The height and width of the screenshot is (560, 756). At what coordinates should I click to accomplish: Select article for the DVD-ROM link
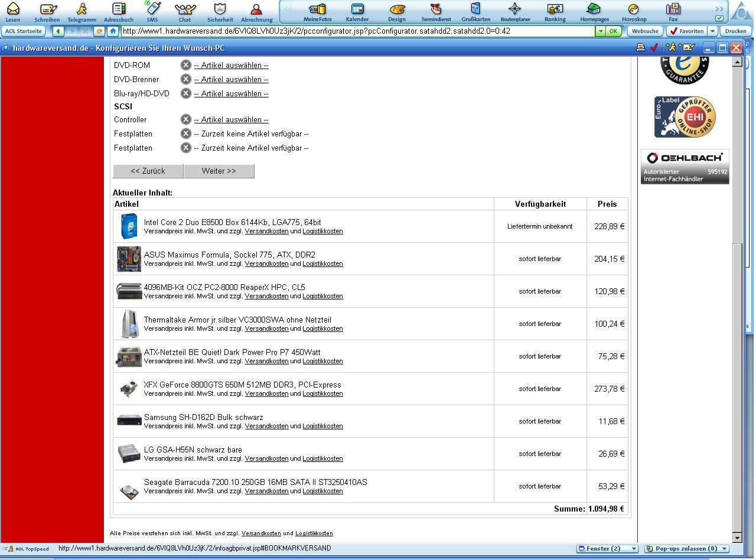point(231,65)
